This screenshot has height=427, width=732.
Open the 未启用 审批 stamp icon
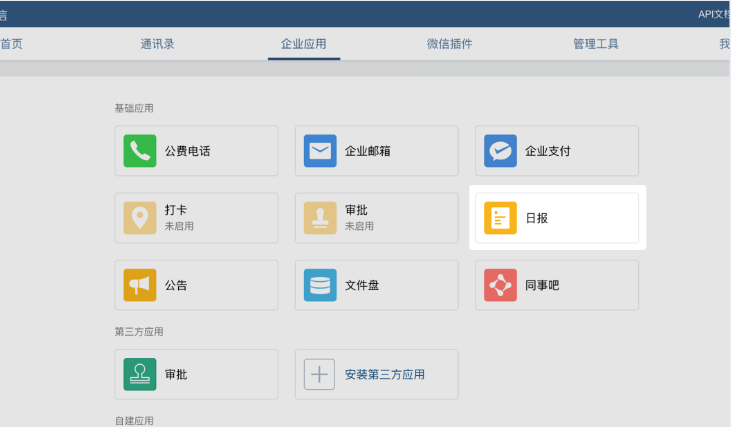(320, 218)
